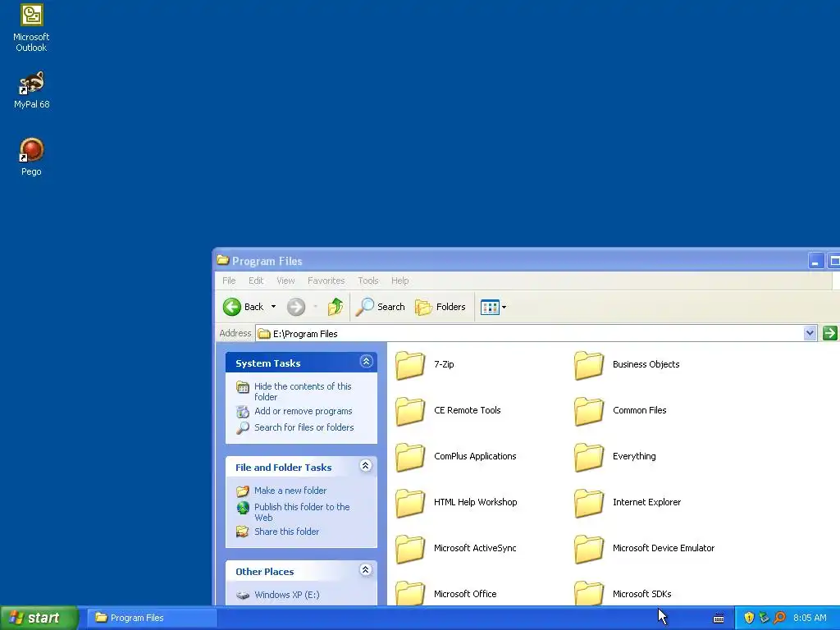Click the green pen and pad tray icon
This screenshot has width=840, height=630.
(x=764, y=618)
